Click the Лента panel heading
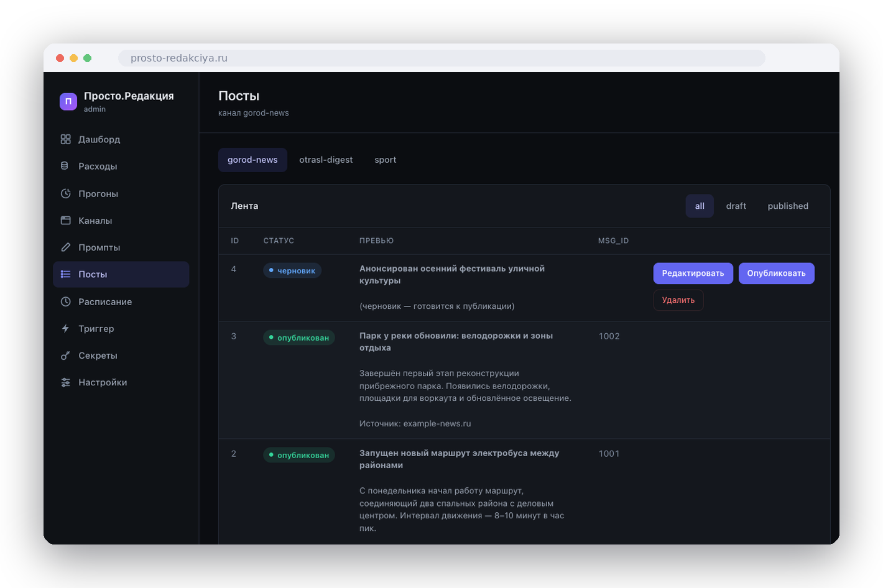This screenshot has width=883, height=588. pyautogui.click(x=244, y=206)
